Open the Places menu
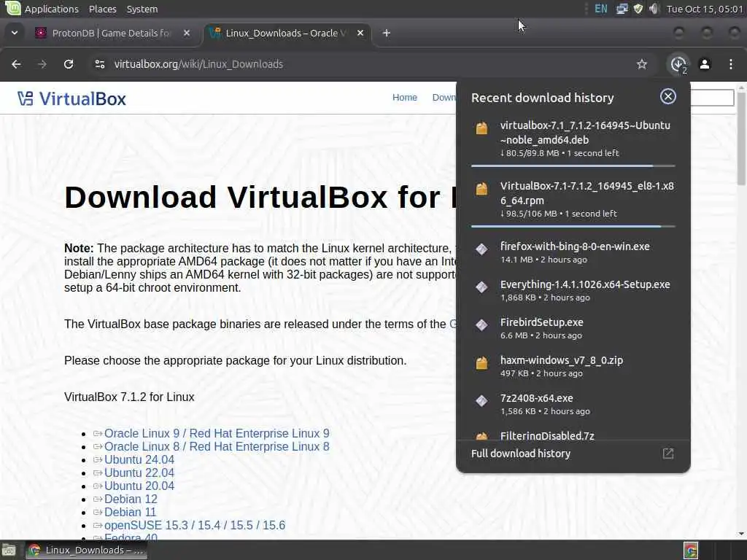747x560 pixels. point(102,9)
